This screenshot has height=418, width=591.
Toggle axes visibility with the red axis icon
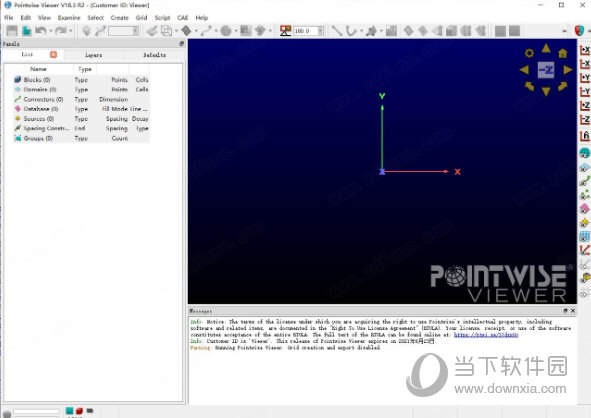585,250
